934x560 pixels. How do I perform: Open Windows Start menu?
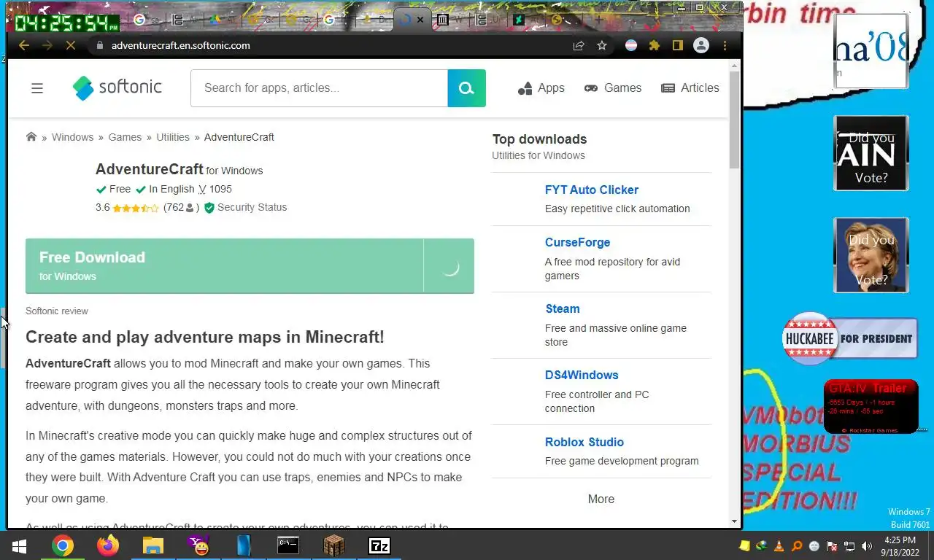[x=19, y=545]
